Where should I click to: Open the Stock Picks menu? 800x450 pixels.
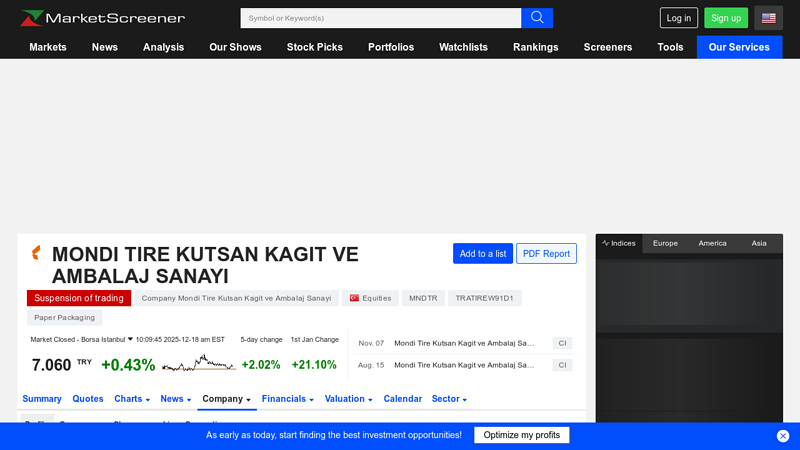(315, 47)
